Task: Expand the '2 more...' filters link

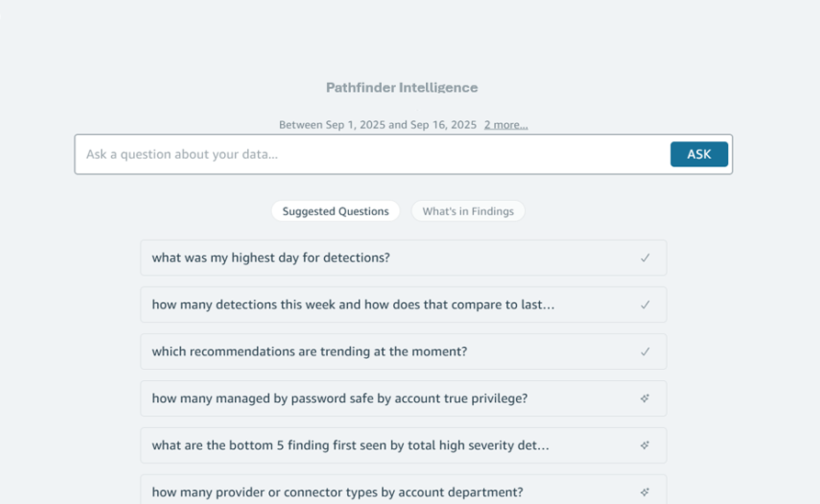Action: (x=506, y=125)
